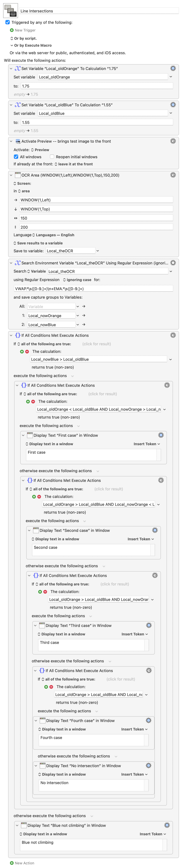The image size is (182, 868).
Task: Edit the OCR width field 150
Action: click(x=96, y=218)
